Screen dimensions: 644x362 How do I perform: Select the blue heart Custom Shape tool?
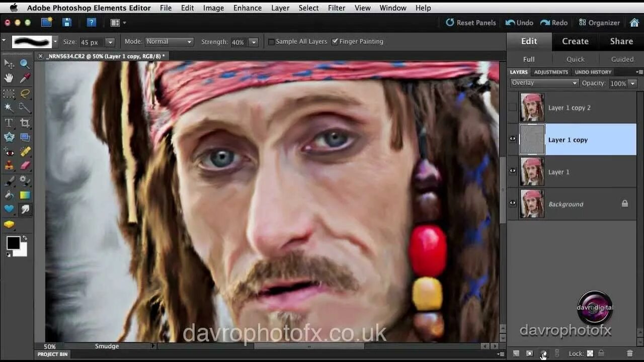tap(9, 209)
